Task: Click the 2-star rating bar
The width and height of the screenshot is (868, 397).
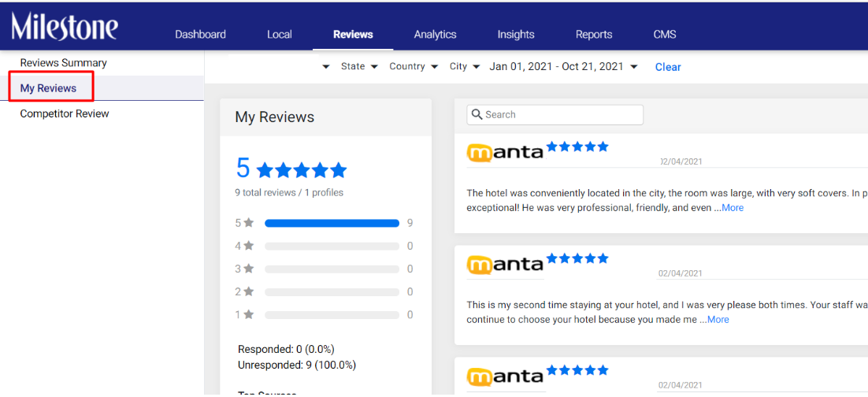Action: tap(332, 291)
